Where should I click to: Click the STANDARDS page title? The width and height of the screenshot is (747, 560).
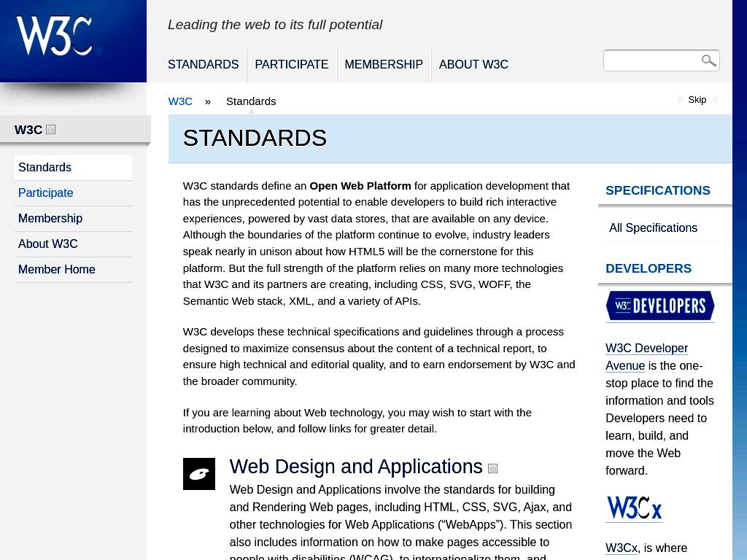click(x=255, y=138)
